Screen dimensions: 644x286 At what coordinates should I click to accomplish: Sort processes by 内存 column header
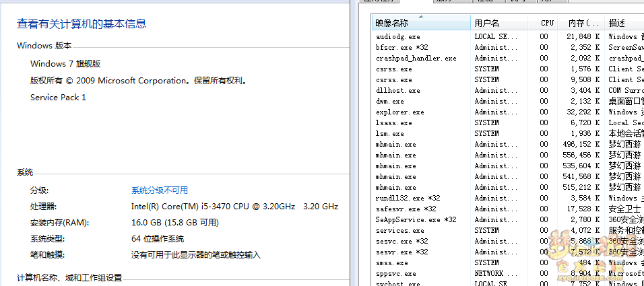click(x=581, y=23)
